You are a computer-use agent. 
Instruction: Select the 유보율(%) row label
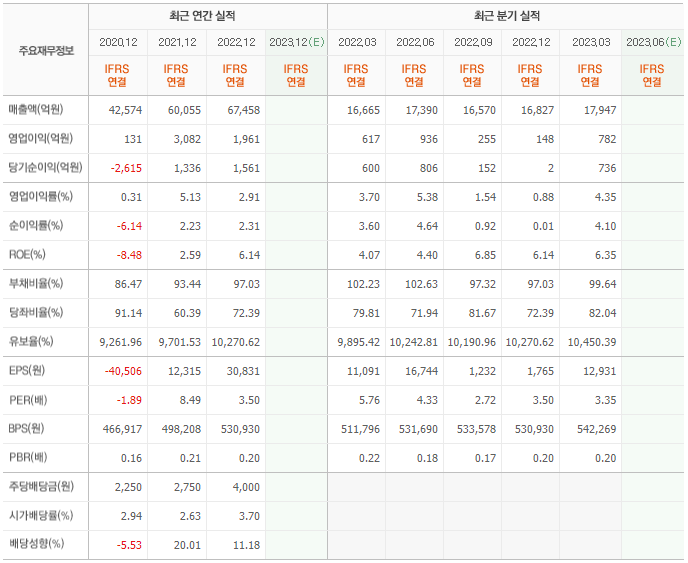pos(31,341)
